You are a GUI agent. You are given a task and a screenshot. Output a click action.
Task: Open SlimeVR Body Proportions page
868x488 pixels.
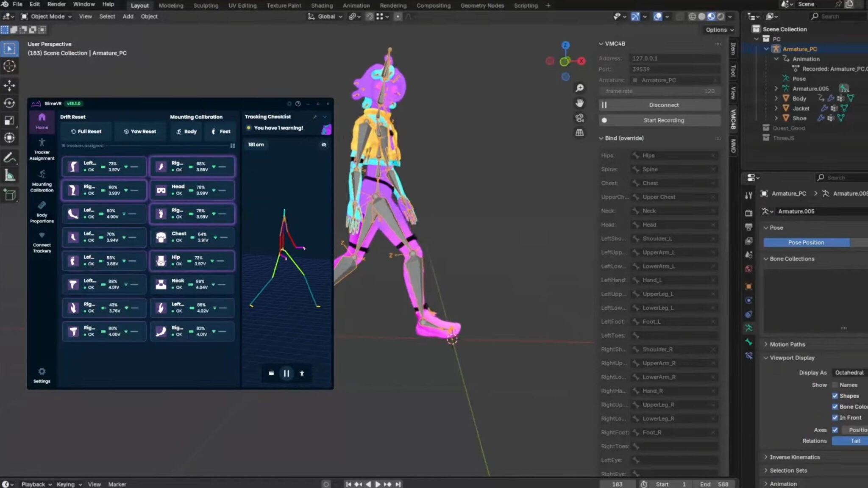(42, 212)
